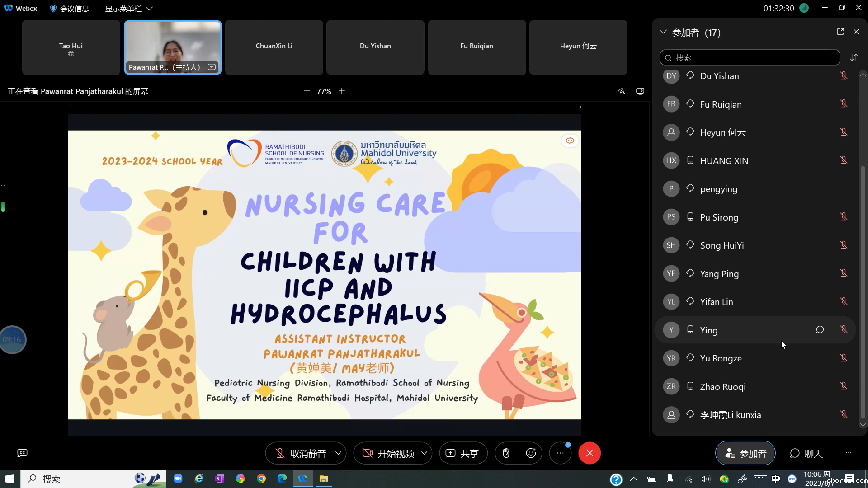Expand video options arrow beside 开始视频
Screen dimensions: 868x488
(x=424, y=453)
